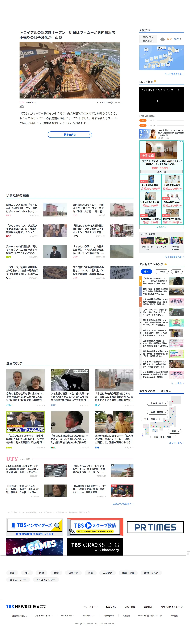Switch ranking to 24時間
The width and height of the screenshot is (190, 644).
(x=161, y=272)
